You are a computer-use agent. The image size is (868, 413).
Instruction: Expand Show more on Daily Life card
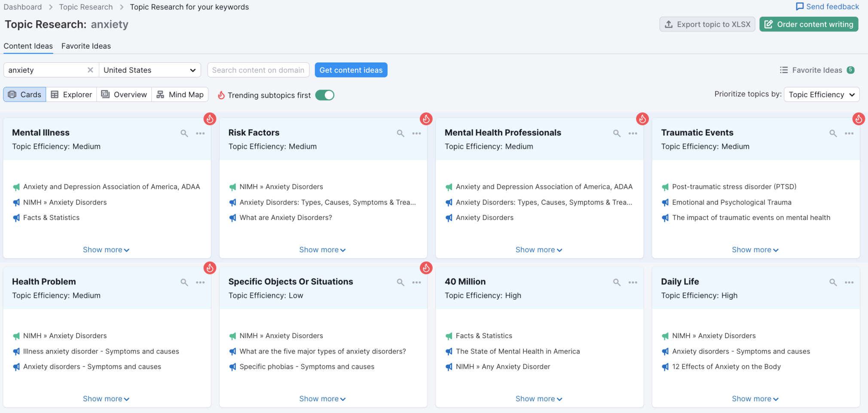755,399
